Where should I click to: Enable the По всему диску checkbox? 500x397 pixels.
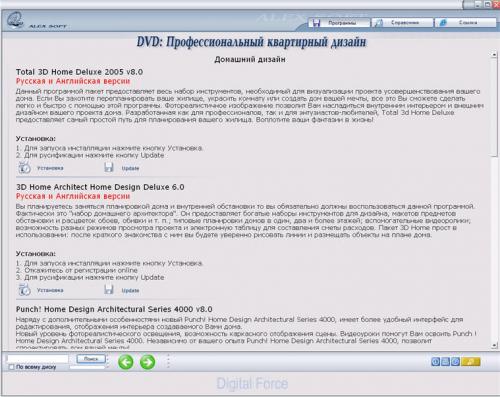[11, 367]
